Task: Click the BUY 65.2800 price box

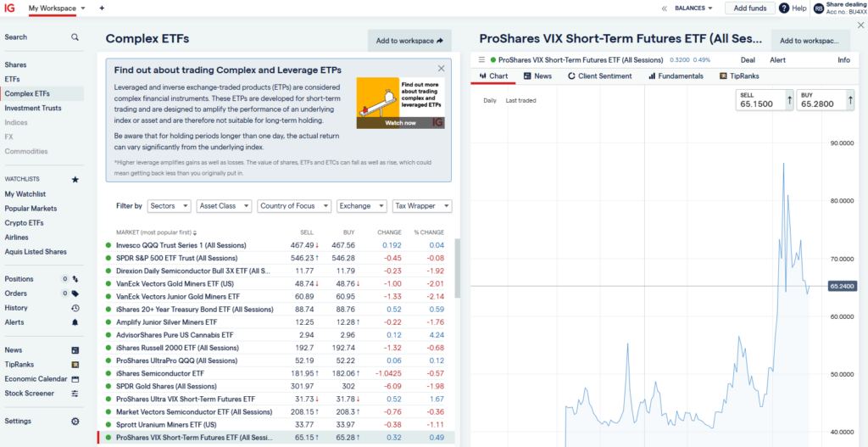Action: pyautogui.click(x=825, y=100)
